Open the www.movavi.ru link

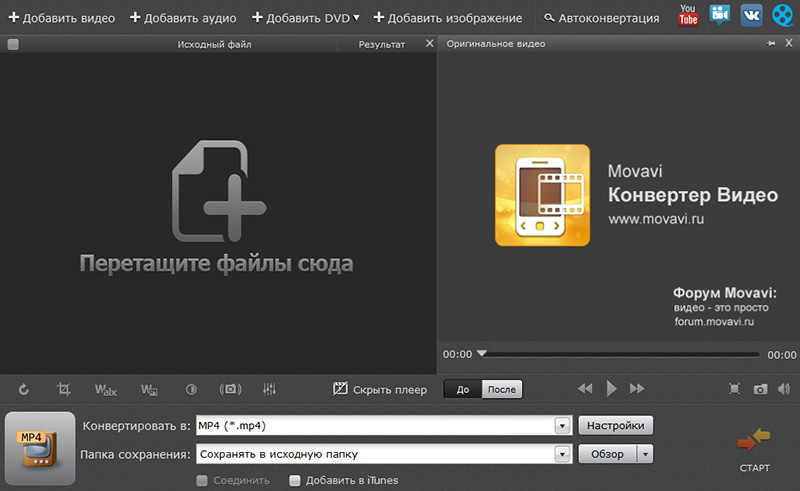click(x=656, y=219)
